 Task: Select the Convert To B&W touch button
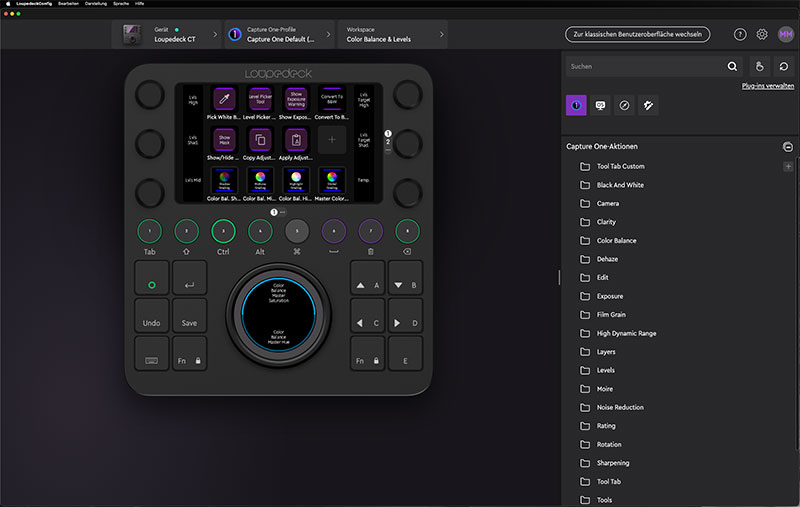click(x=332, y=99)
